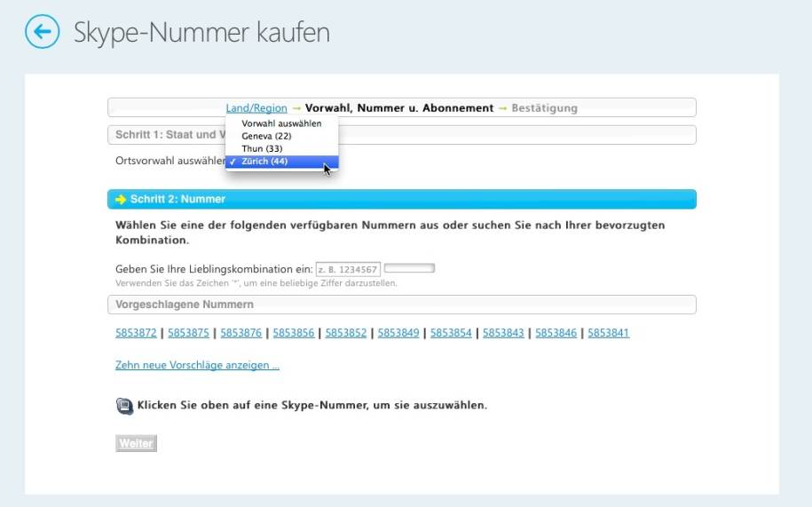Click 'Vorwahl, Nummer u. Abonnement' breadcrumb step
Screen dimensions: 812x507
tap(399, 108)
